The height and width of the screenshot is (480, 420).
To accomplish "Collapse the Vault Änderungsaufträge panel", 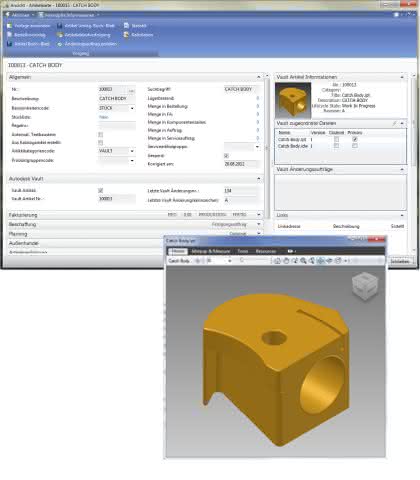I will [402, 169].
